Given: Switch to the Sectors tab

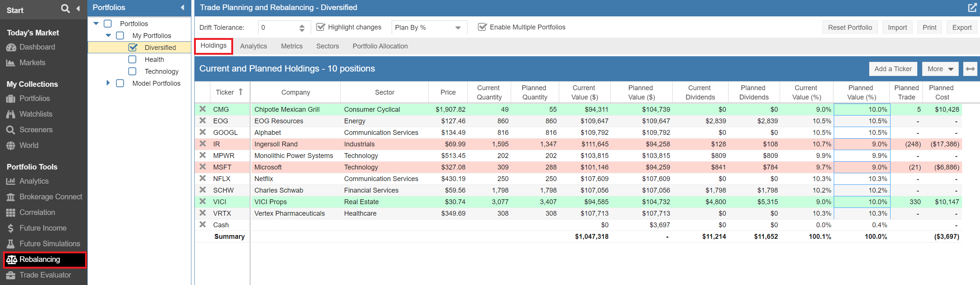Looking at the screenshot, I should pos(327,46).
